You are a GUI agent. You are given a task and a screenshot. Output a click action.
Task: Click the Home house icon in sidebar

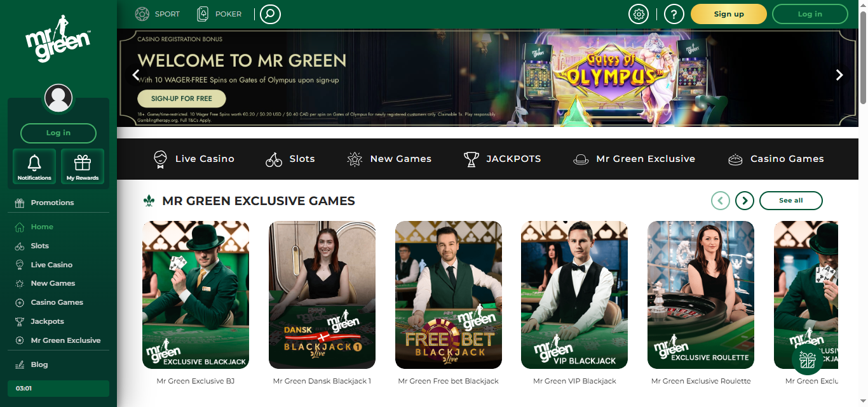19,227
